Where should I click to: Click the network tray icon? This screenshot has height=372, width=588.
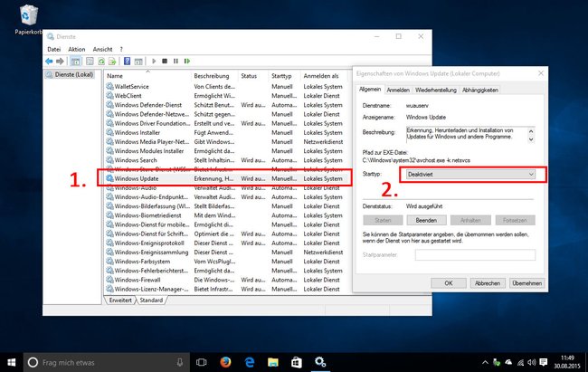(x=520, y=362)
